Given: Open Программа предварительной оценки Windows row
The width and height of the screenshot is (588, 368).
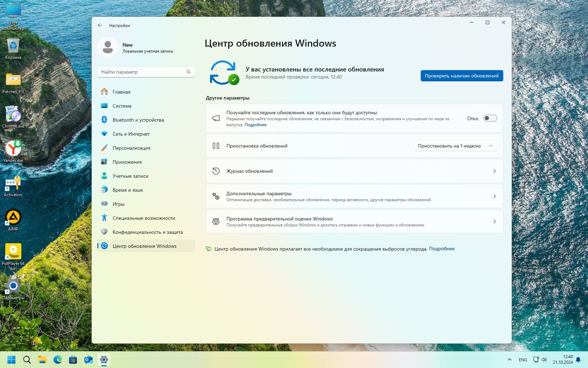Looking at the screenshot, I should (x=354, y=222).
